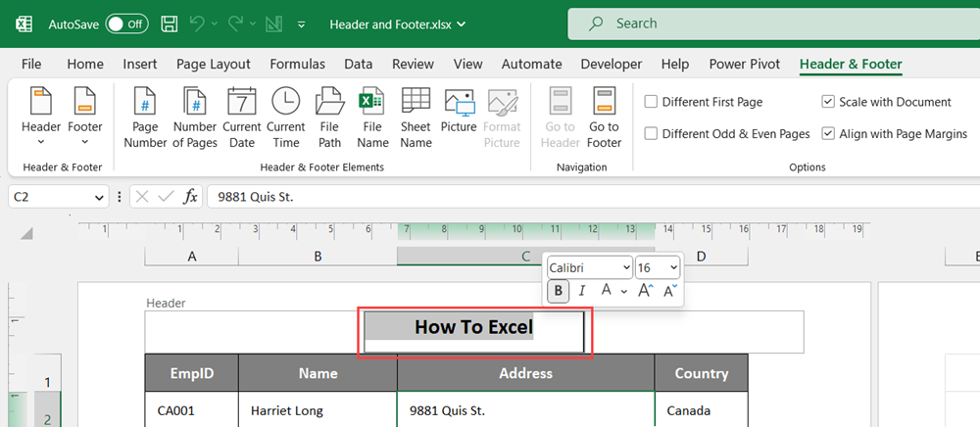The height and width of the screenshot is (427, 980).
Task: Cancel formula bar entry with X icon
Action: tap(142, 197)
